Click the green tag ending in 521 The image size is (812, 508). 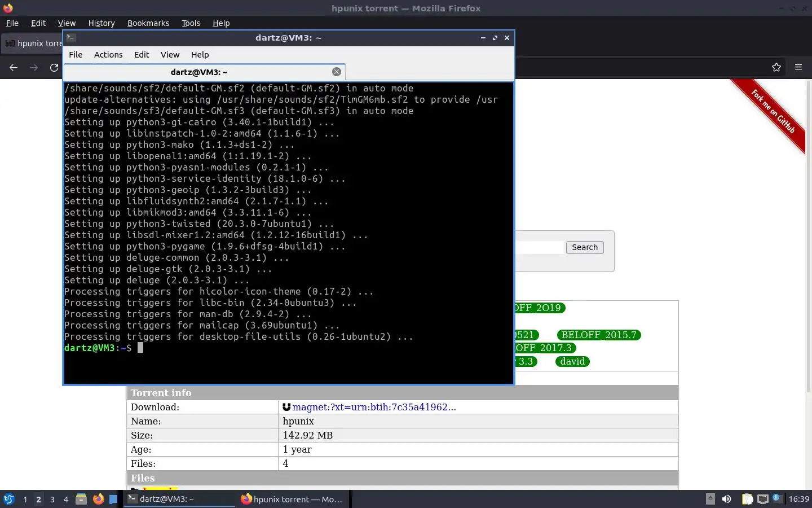pos(527,335)
